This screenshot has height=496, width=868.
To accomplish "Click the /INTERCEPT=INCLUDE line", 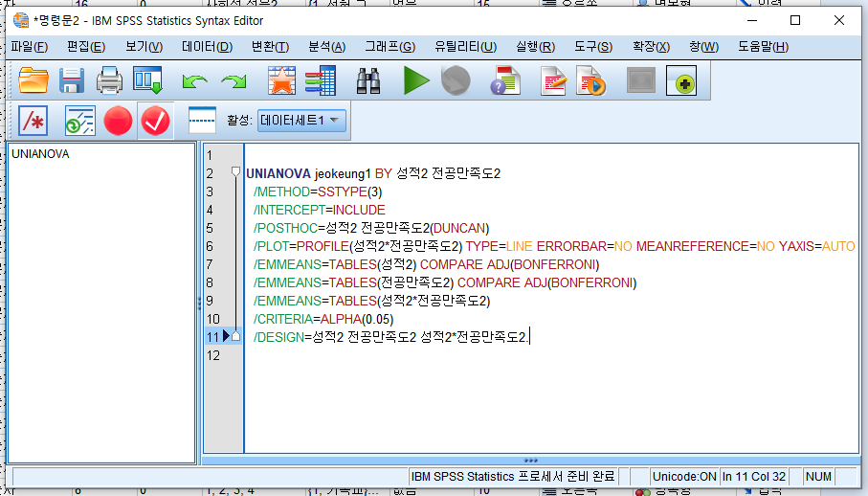I will pyautogui.click(x=320, y=210).
